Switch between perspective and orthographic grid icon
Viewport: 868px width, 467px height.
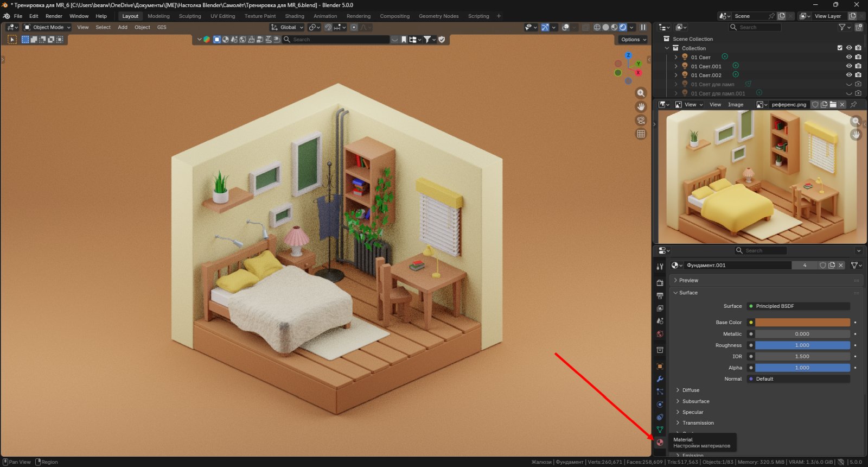[641, 134]
